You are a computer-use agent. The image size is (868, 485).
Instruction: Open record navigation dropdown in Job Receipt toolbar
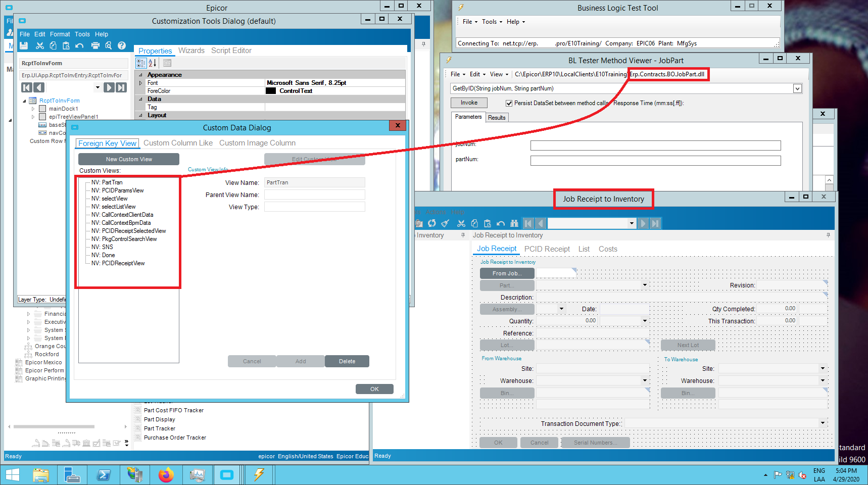pos(632,223)
